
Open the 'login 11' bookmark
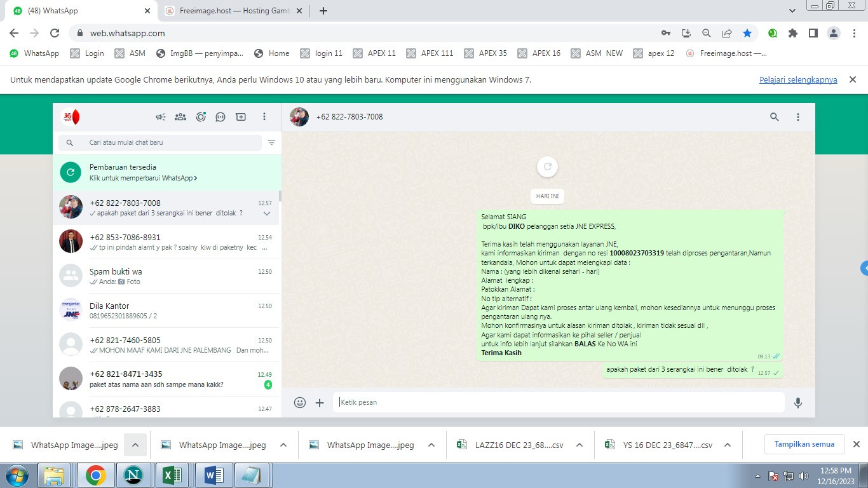coord(322,53)
